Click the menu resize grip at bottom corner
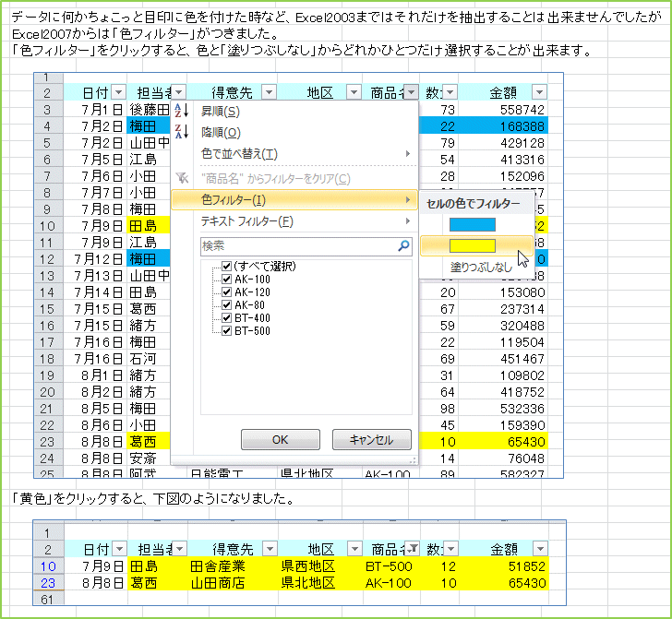Viewport: 672px width, 619px height. click(x=413, y=460)
